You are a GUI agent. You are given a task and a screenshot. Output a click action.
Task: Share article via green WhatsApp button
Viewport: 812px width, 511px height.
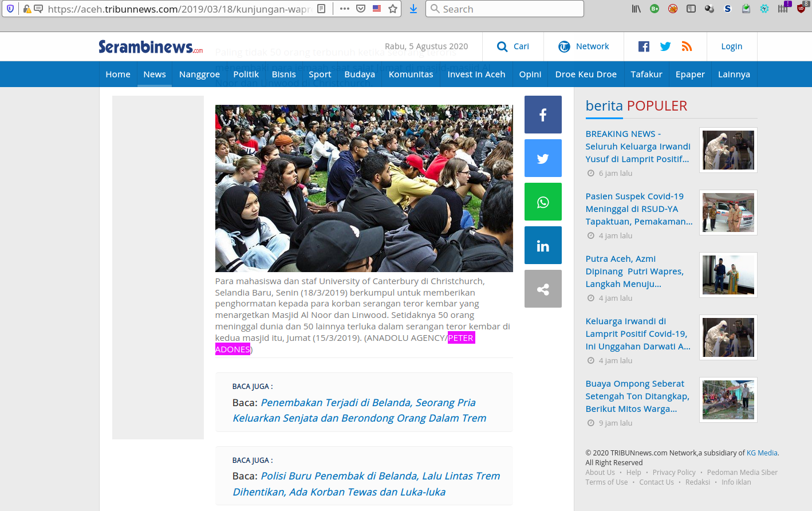pyautogui.click(x=543, y=202)
